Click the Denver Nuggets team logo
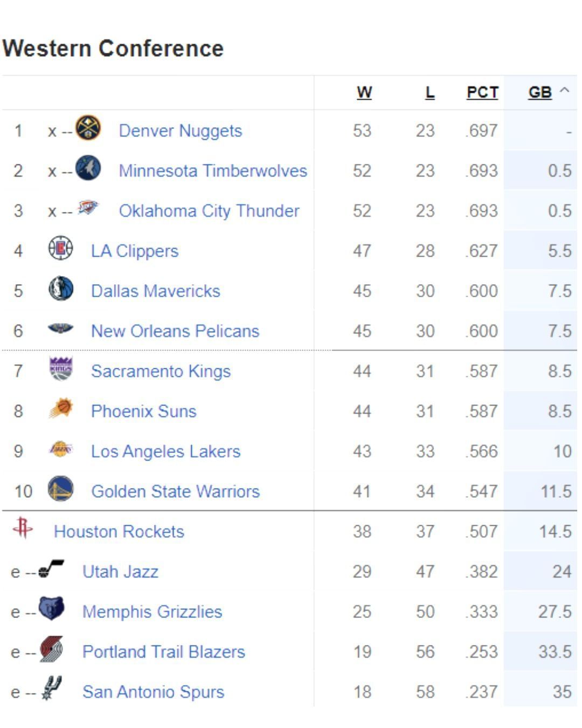This screenshot has width=582, height=728. 88,128
